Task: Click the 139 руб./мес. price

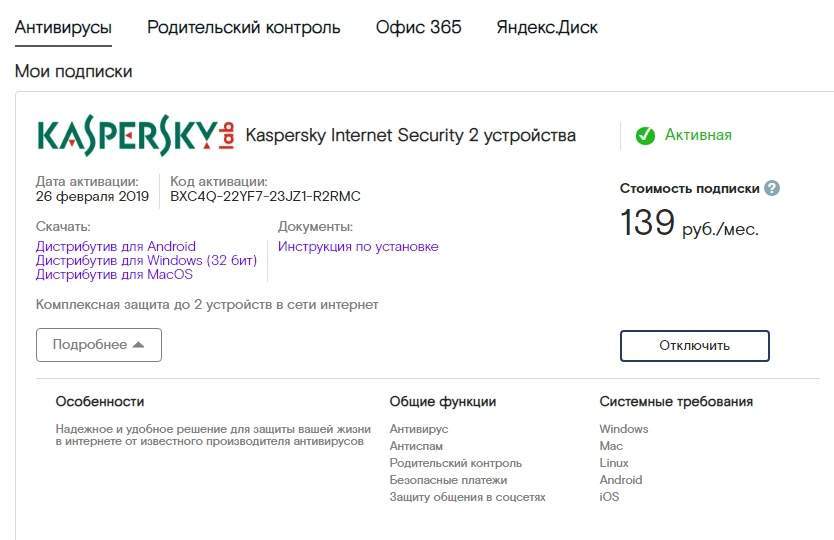Action: pyautogui.click(x=689, y=223)
